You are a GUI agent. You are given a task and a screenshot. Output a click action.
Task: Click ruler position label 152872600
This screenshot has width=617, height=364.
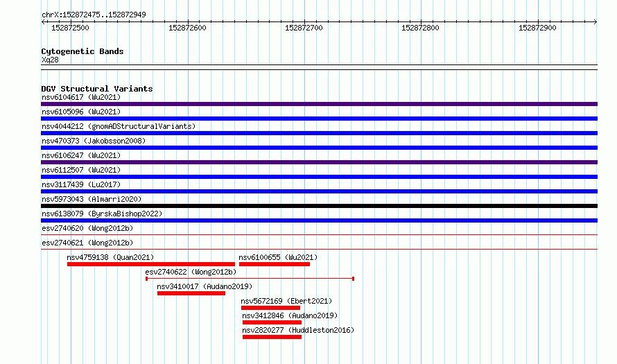[x=187, y=28]
